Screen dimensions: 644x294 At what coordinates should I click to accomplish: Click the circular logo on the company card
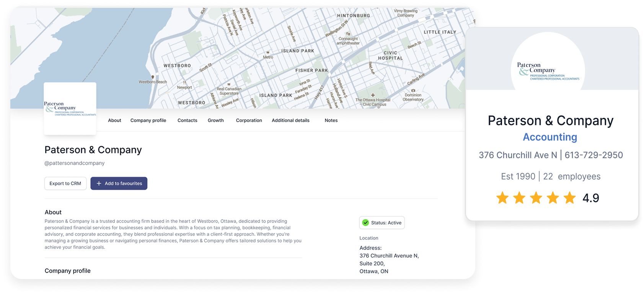pos(548,69)
